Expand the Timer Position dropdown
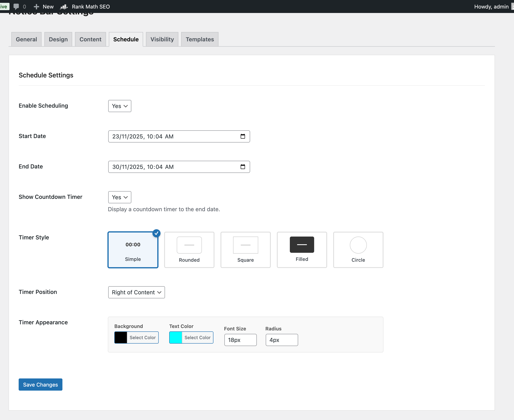The height and width of the screenshot is (420, 514). point(136,292)
